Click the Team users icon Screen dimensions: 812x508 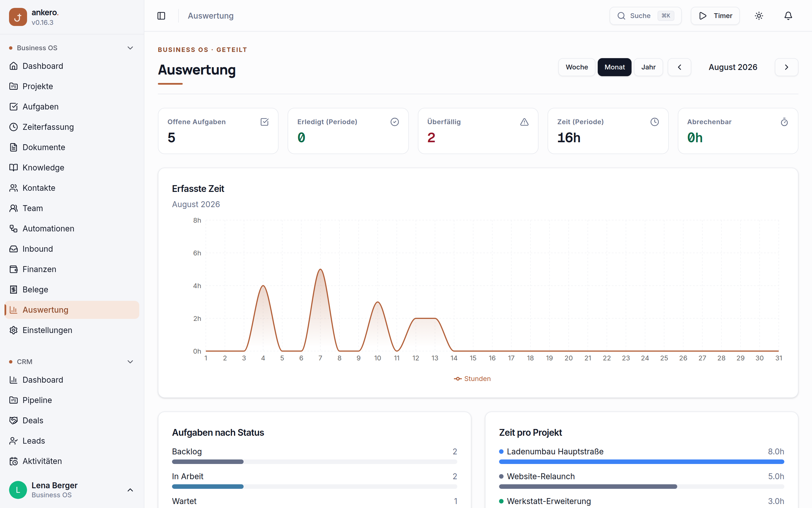(x=14, y=208)
